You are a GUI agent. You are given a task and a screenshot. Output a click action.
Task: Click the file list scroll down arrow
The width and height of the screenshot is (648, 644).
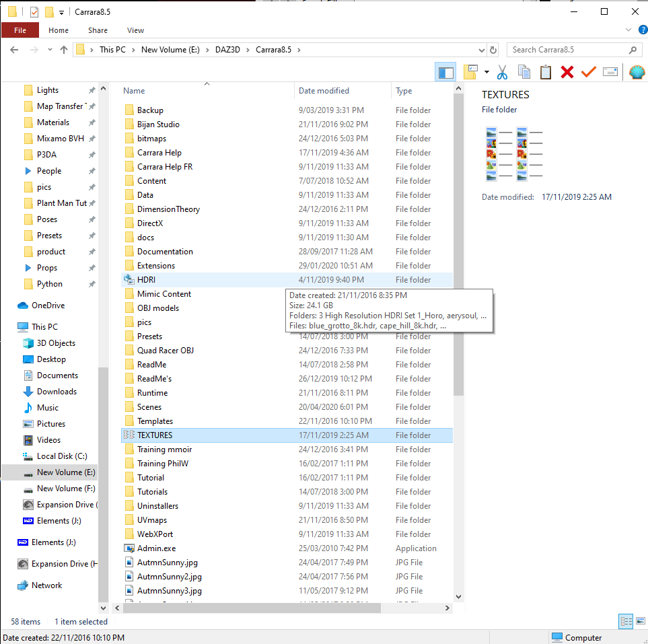pyautogui.click(x=458, y=596)
